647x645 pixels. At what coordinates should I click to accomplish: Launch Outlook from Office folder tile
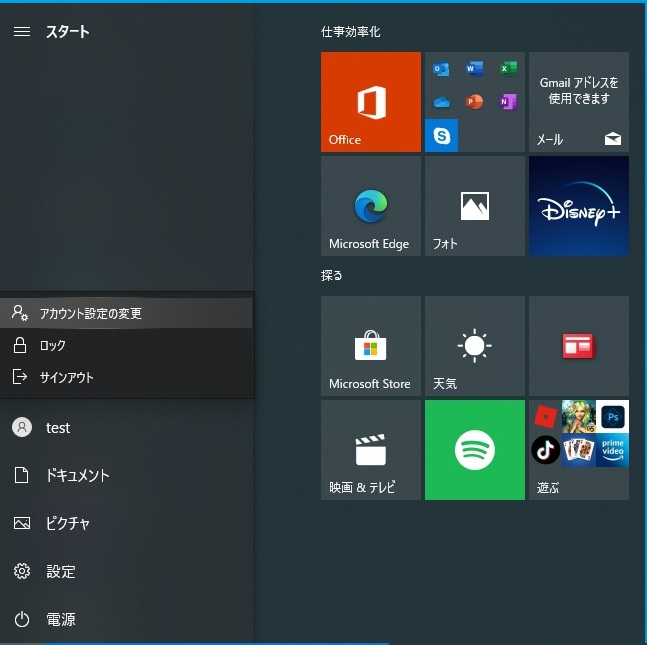pos(441,69)
